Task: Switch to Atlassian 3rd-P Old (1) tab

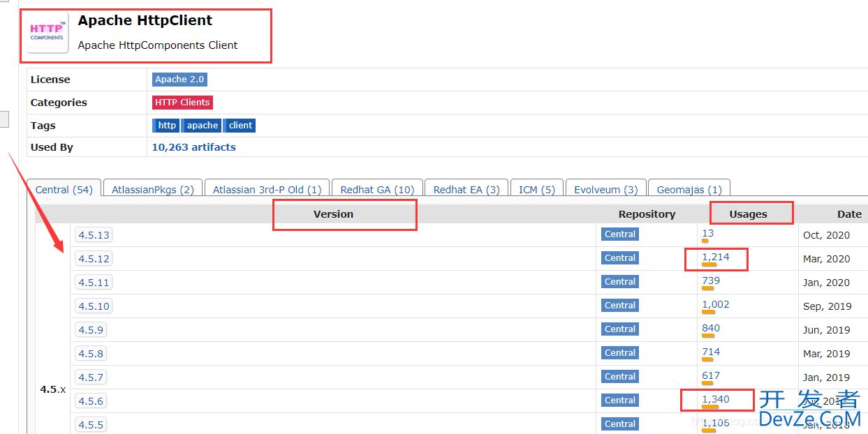Action: [267, 189]
